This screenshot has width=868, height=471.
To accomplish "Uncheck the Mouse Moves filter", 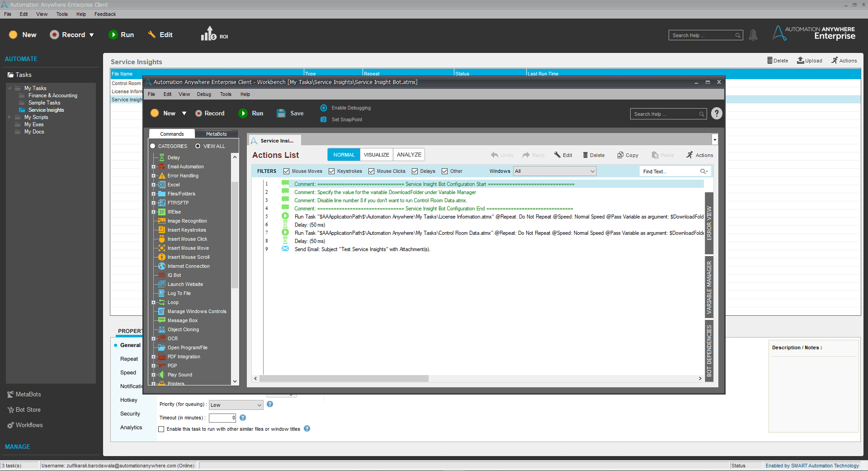I will (286, 171).
